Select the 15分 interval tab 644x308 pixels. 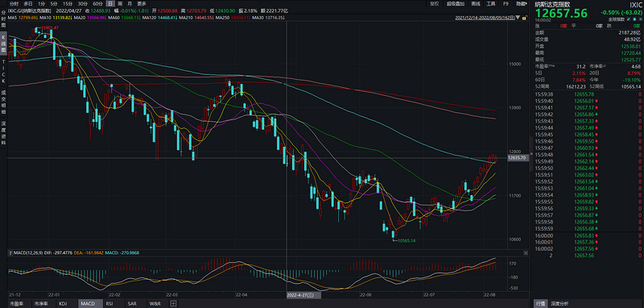click(x=68, y=4)
